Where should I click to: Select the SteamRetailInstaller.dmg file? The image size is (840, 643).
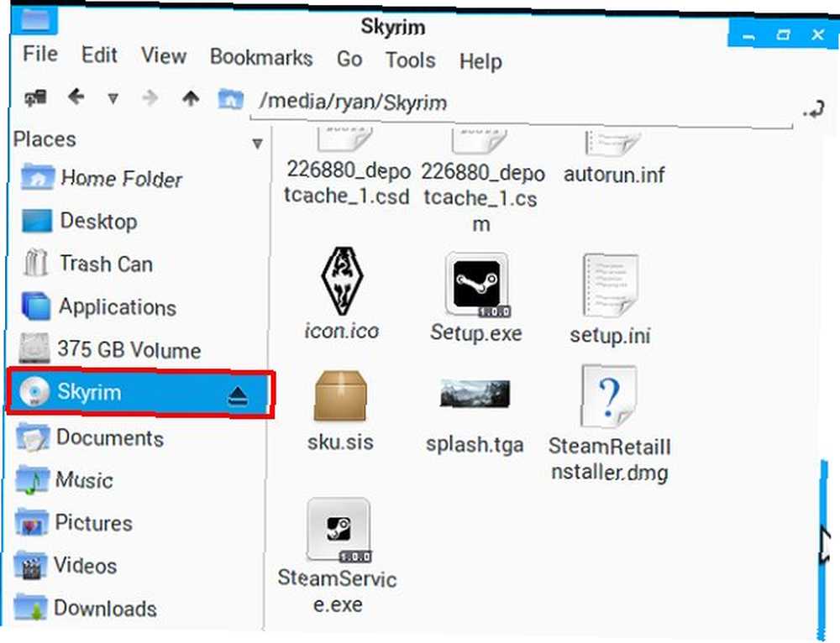609,424
